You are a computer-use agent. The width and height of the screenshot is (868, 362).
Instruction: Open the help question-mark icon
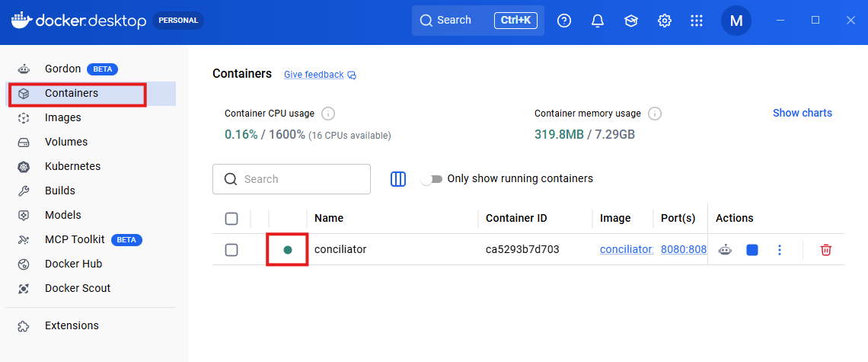click(x=564, y=21)
